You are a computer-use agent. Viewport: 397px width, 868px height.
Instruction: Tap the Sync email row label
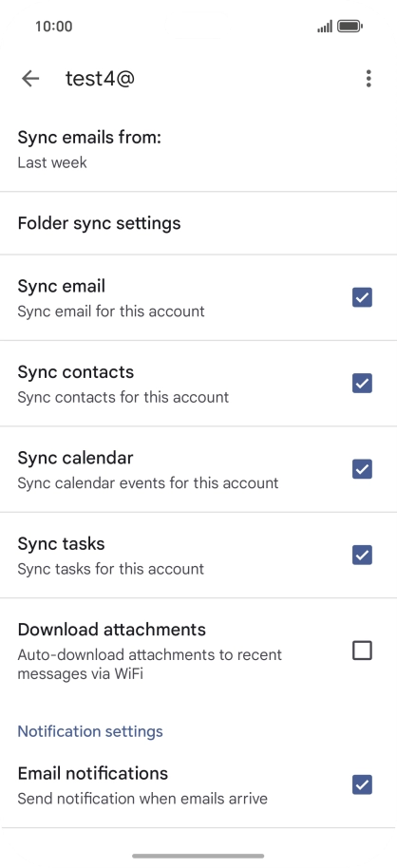(x=62, y=286)
